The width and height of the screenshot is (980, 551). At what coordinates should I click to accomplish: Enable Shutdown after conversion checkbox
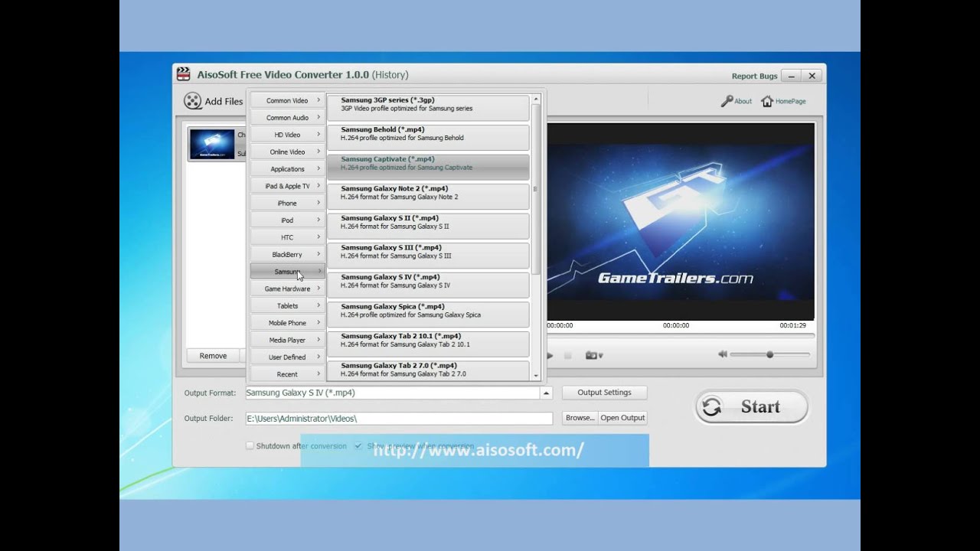pyautogui.click(x=250, y=446)
